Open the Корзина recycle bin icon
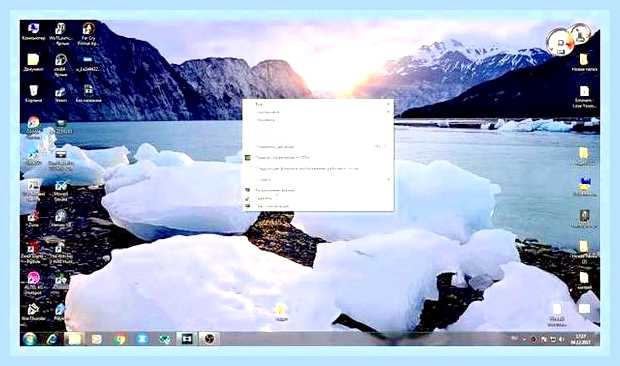620x366 pixels. tap(34, 94)
